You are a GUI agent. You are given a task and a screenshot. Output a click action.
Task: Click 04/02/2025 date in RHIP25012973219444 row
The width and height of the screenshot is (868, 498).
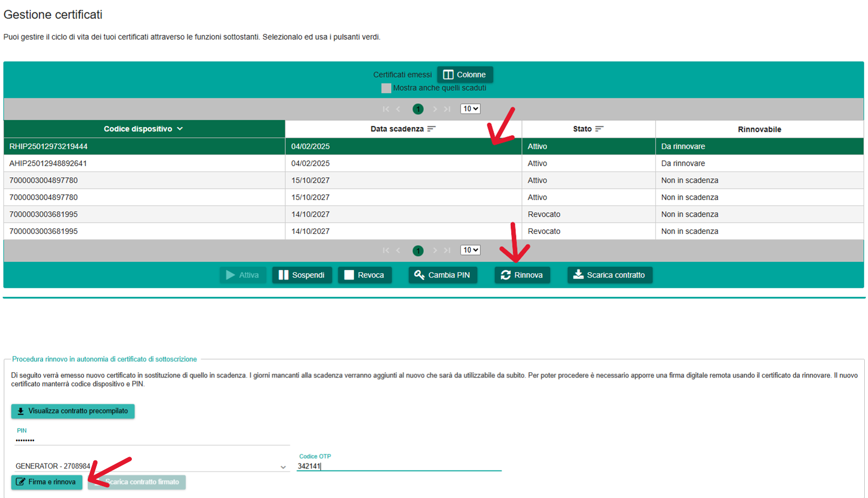[310, 146]
